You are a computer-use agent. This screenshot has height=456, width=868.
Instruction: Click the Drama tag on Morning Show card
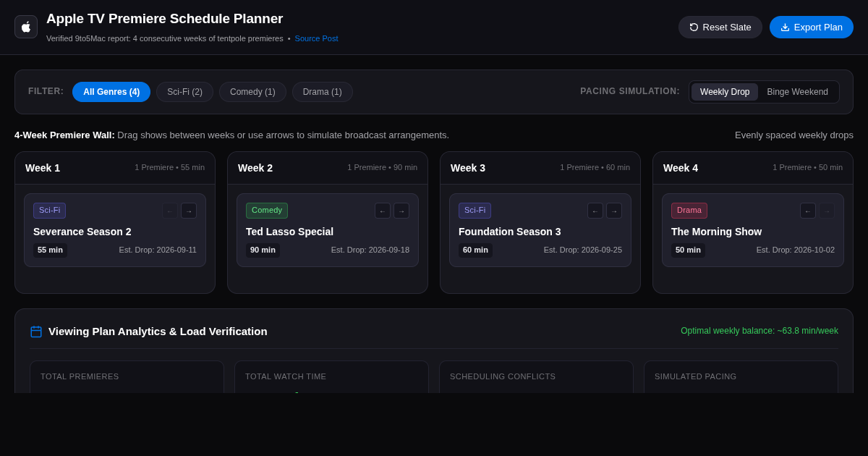pos(689,211)
